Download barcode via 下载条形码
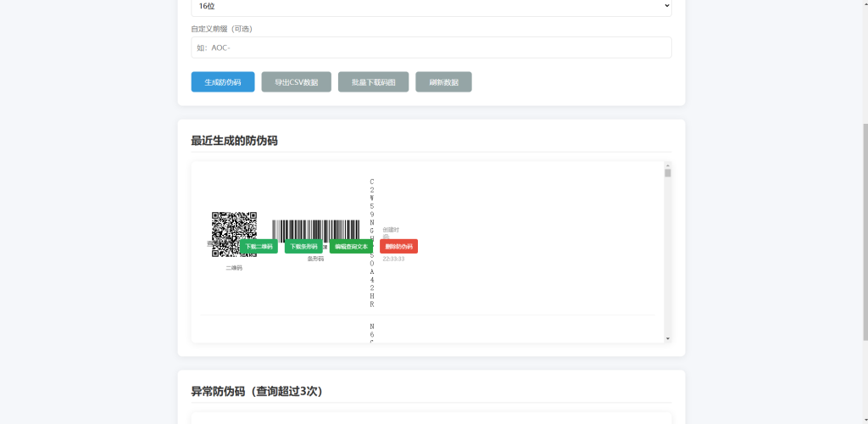Image resolution: width=868 pixels, height=424 pixels. pos(303,247)
